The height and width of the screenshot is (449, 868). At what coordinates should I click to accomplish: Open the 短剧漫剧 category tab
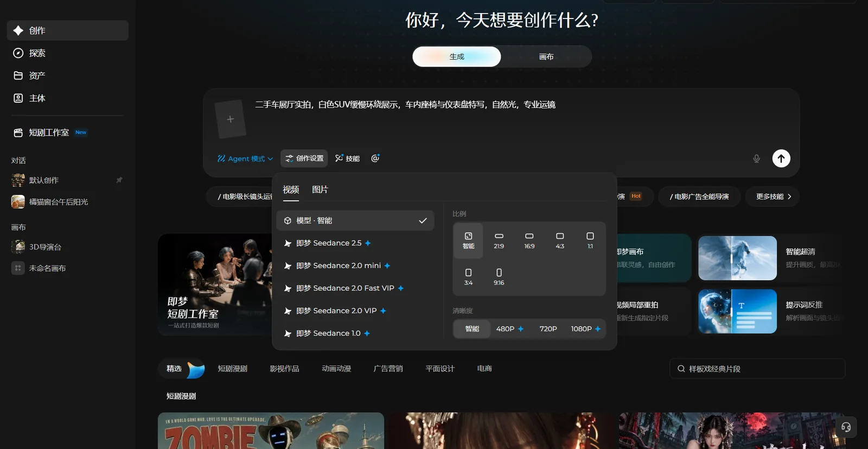[233, 369]
